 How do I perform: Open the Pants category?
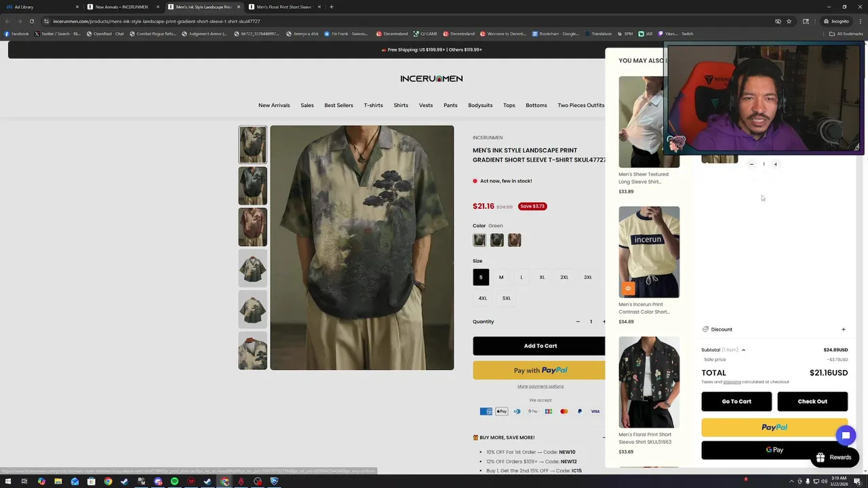(450, 105)
